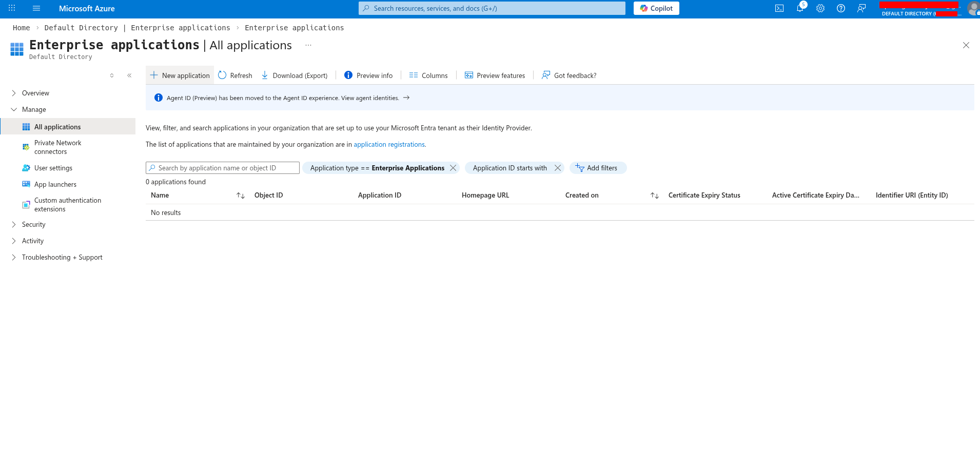This screenshot has height=468, width=980.
Task: Refresh the applications list
Action: pos(234,75)
